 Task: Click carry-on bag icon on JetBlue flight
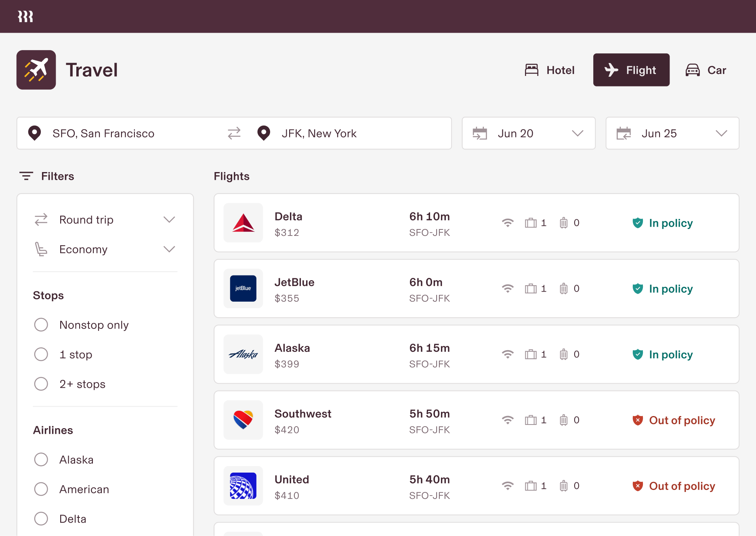pyautogui.click(x=531, y=289)
